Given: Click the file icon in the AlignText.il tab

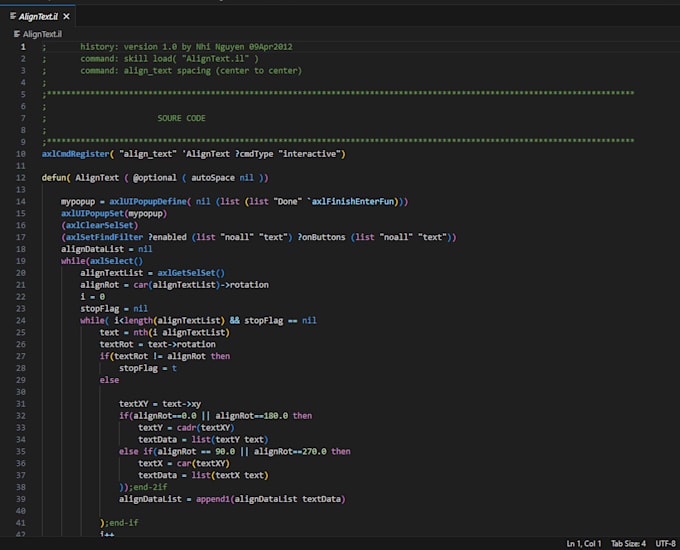Looking at the screenshot, I should (x=13, y=16).
